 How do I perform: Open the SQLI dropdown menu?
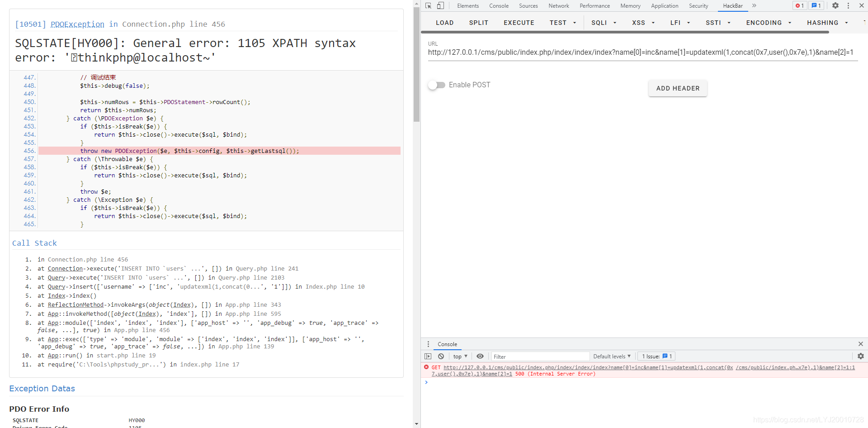coord(604,23)
